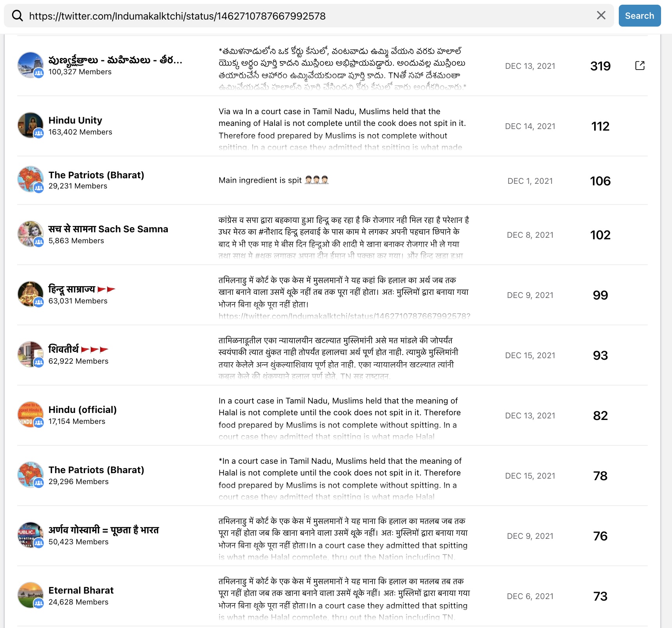Click the twitter.com link in the 99-count post
672x628 pixels.
click(344, 316)
